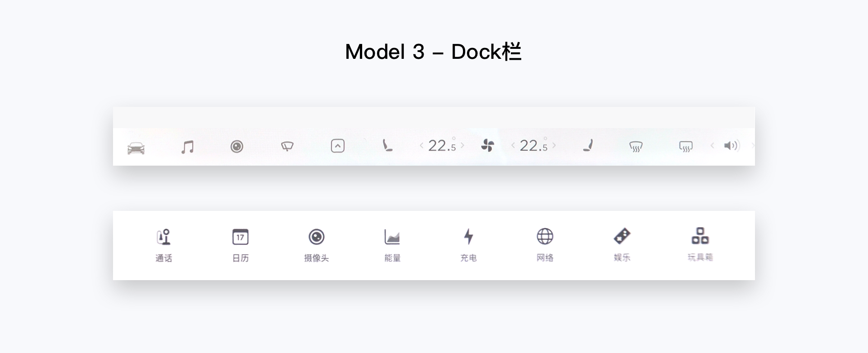Open the car controls icon
This screenshot has height=353, width=868.
(x=136, y=148)
